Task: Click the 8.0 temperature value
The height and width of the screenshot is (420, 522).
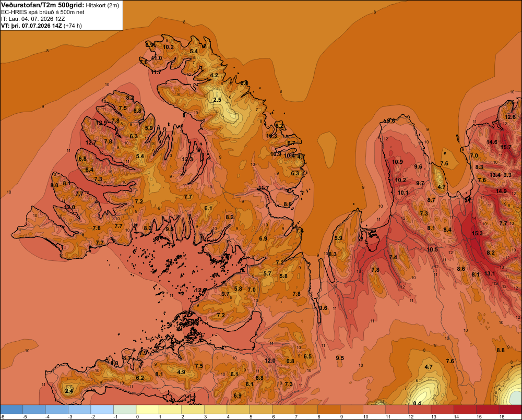Action: point(54,185)
